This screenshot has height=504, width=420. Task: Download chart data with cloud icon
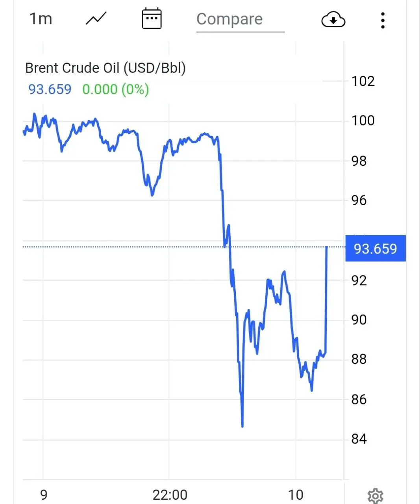tap(333, 20)
